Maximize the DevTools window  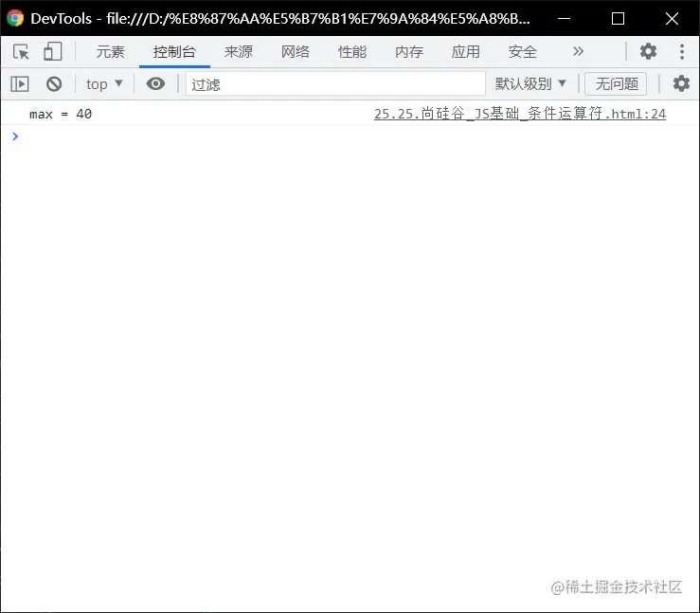pos(618,18)
